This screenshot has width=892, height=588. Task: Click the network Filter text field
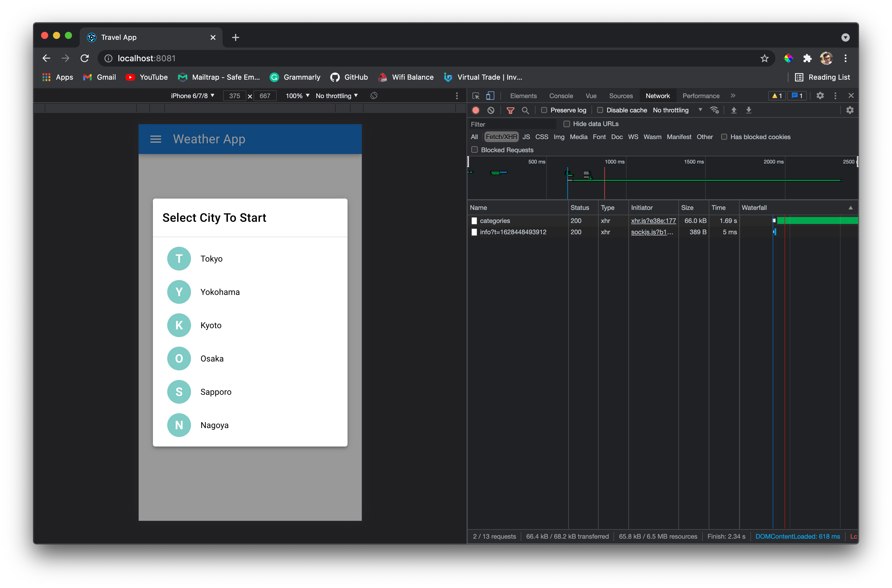(x=512, y=124)
